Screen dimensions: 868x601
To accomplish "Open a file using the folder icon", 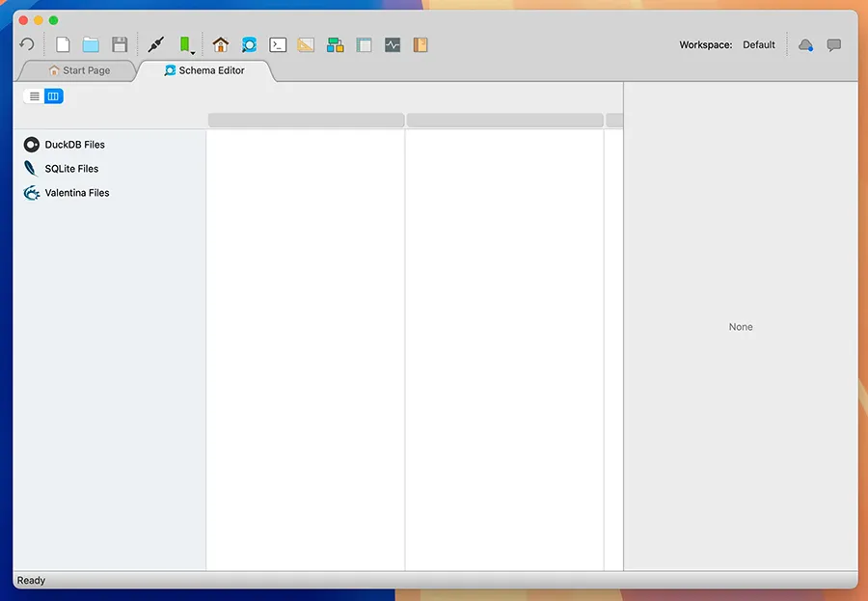I will point(91,44).
